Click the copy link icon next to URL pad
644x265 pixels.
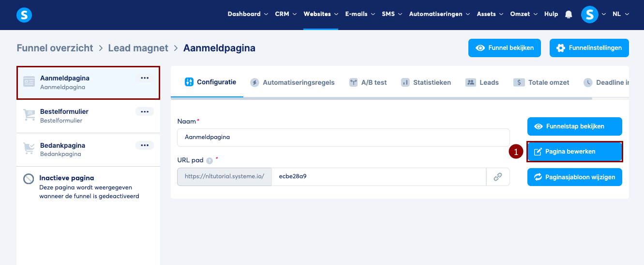tap(498, 177)
